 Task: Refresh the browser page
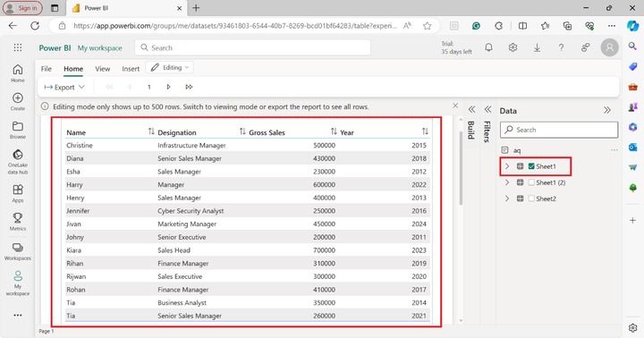pos(35,26)
